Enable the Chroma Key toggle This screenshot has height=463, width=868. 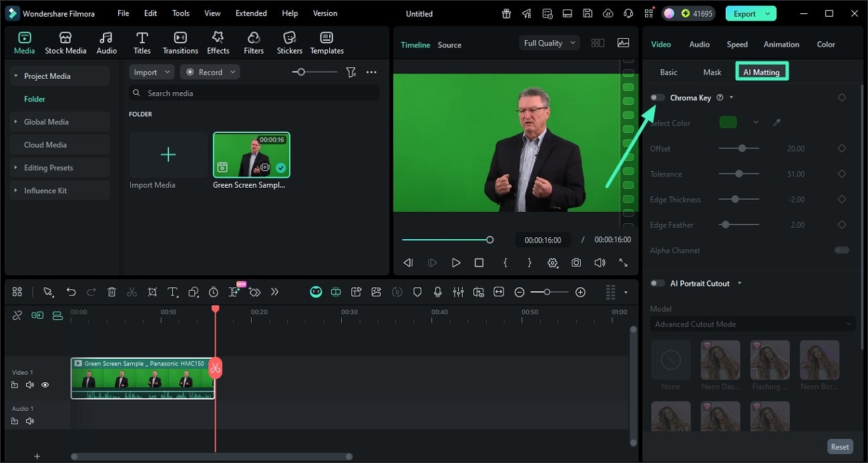click(x=657, y=97)
